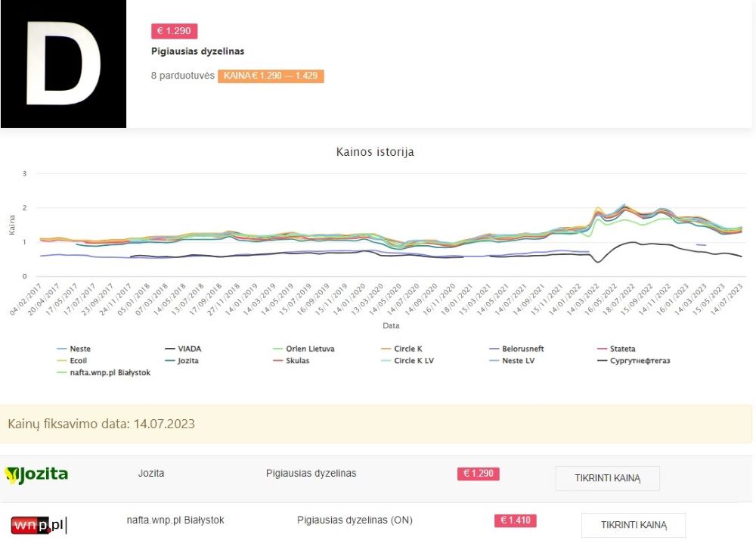
Task: Toggle the Orlen Lietuva legend series
Action: click(x=303, y=349)
